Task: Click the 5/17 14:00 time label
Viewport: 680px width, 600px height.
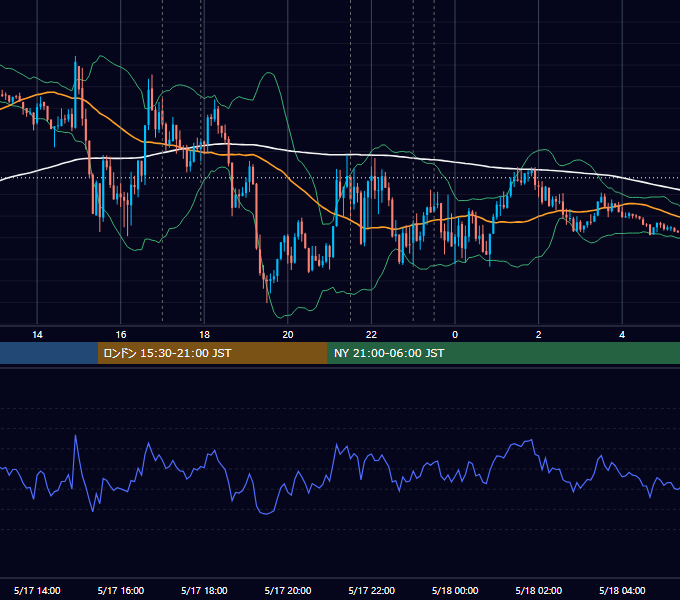Action: click(37, 590)
